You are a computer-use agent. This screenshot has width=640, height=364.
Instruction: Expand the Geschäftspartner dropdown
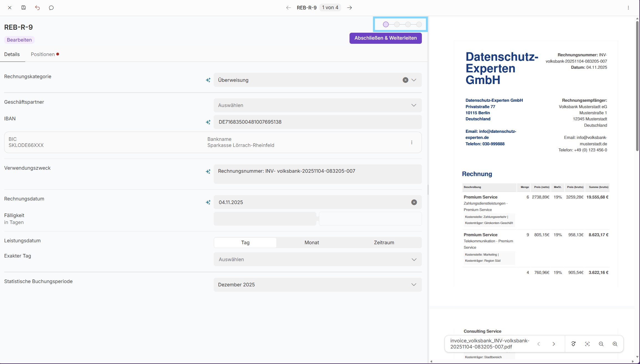click(318, 105)
